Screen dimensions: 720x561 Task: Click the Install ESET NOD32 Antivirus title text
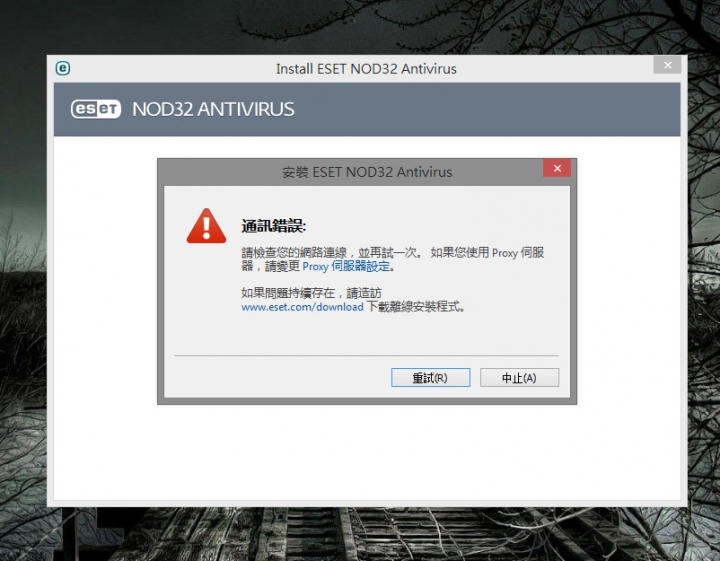click(366, 69)
